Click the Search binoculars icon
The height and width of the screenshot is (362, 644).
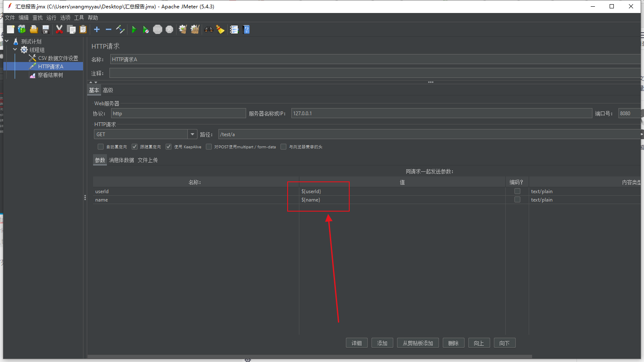[208, 29]
